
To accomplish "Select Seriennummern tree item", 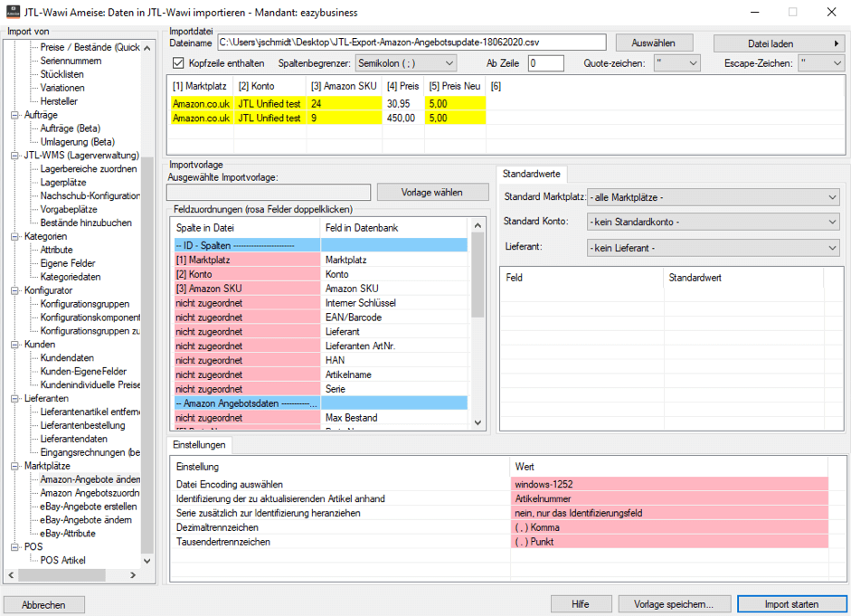I will point(71,61).
